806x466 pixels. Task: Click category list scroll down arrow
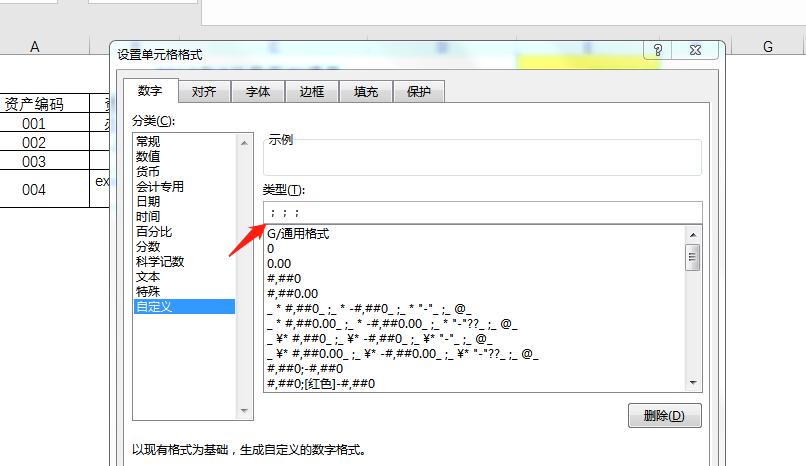click(x=244, y=411)
